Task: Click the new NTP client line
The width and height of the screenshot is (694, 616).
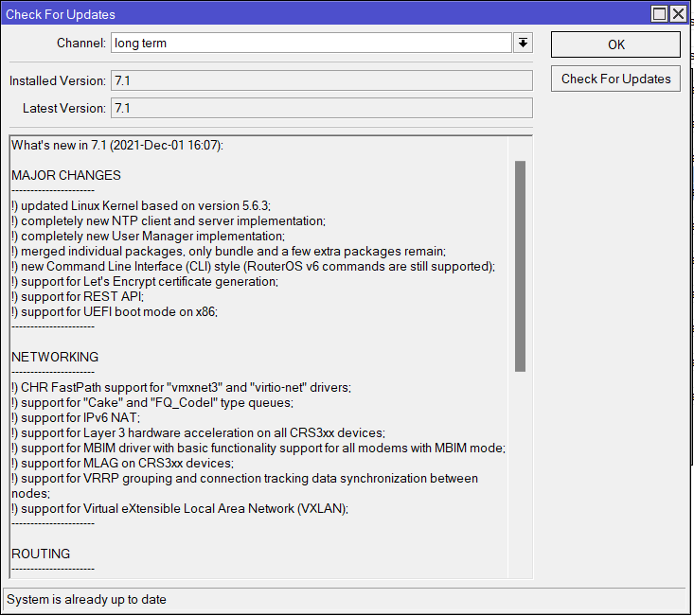Action: tap(169, 220)
